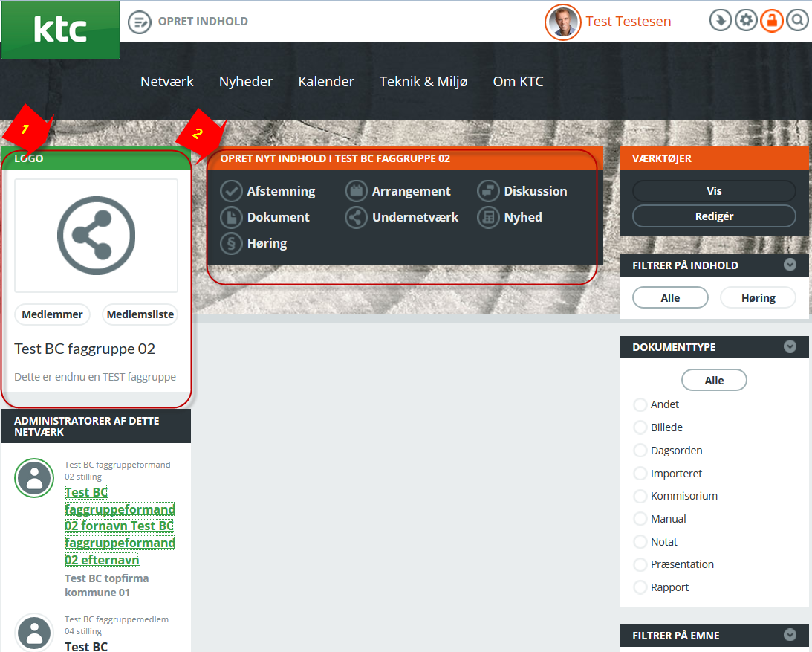
Task: Open the settings gear icon
Action: [746, 21]
